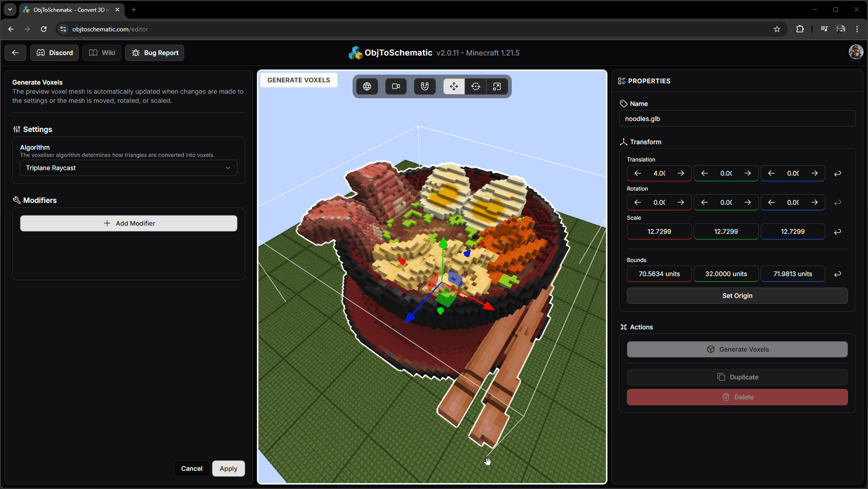Click the Add Modifier button
The width and height of the screenshot is (868, 489).
click(x=129, y=223)
